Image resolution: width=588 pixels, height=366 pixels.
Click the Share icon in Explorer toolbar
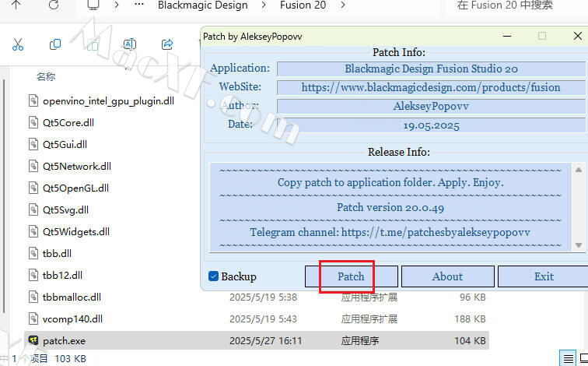tap(167, 44)
